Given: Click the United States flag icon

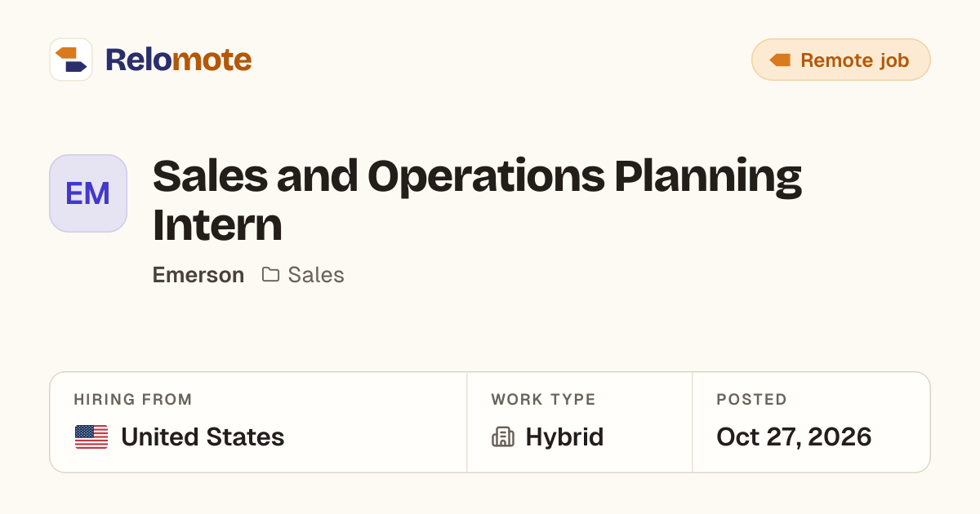Looking at the screenshot, I should (91, 437).
